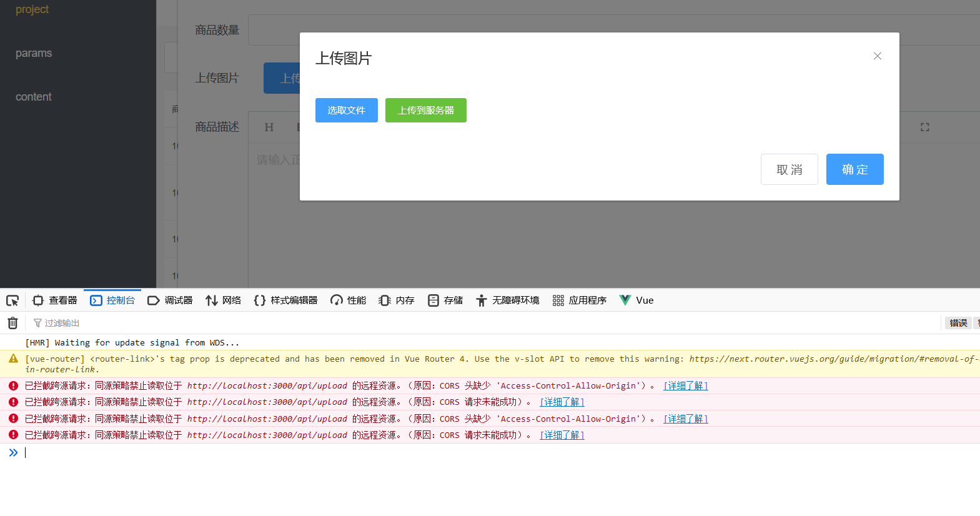
Task: Click the 上传到服务器 button
Action: coord(425,110)
